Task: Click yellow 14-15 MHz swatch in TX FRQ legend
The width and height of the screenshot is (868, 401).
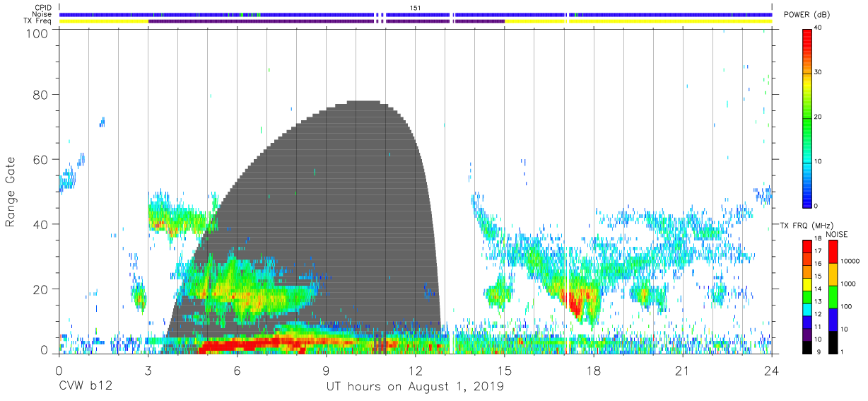Action: [807, 283]
